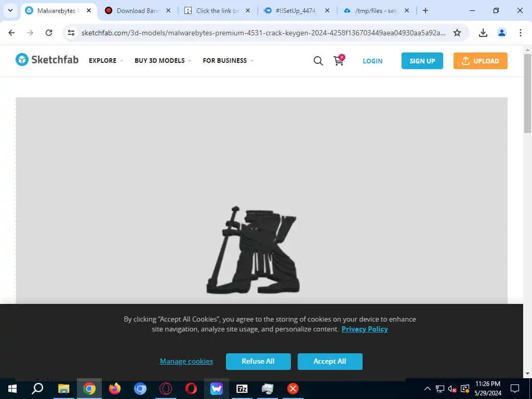This screenshot has width=532, height=399.
Task: Click the LOGIN link
Action: pos(373,61)
